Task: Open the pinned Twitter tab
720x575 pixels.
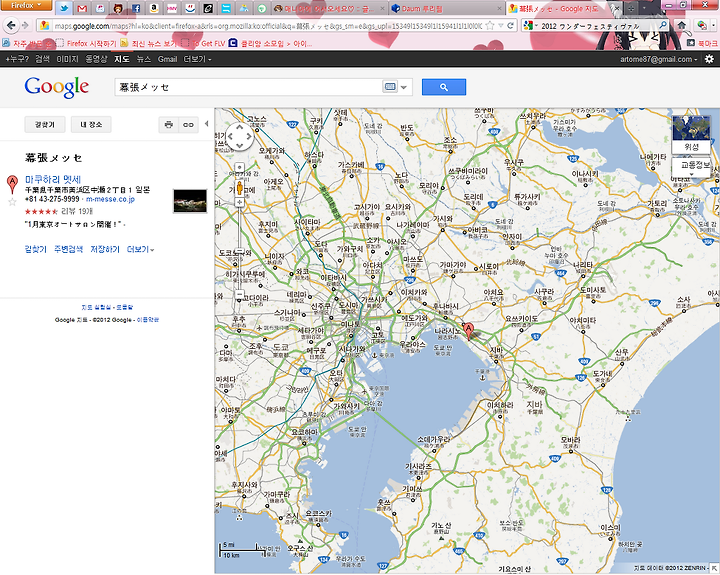Action: coord(63,8)
